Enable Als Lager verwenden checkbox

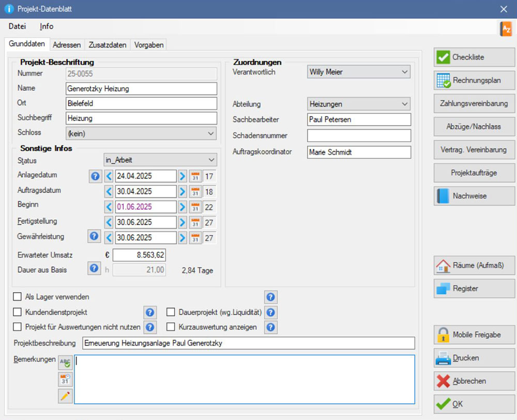(18, 297)
